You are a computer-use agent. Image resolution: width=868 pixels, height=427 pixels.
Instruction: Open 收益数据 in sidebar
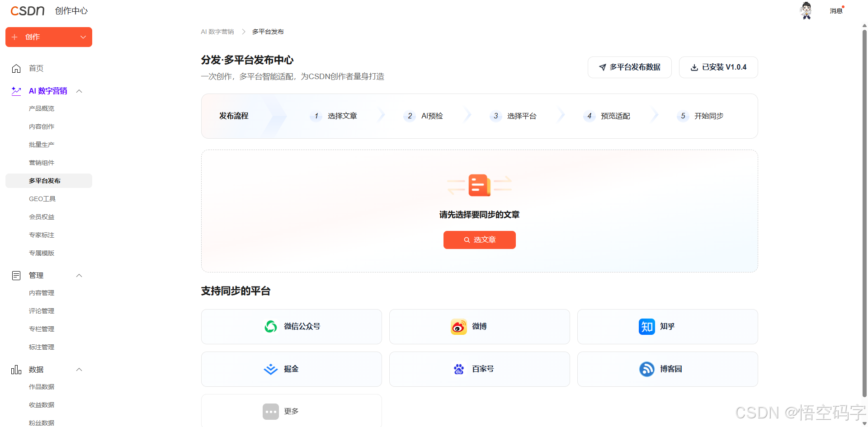[x=42, y=405]
